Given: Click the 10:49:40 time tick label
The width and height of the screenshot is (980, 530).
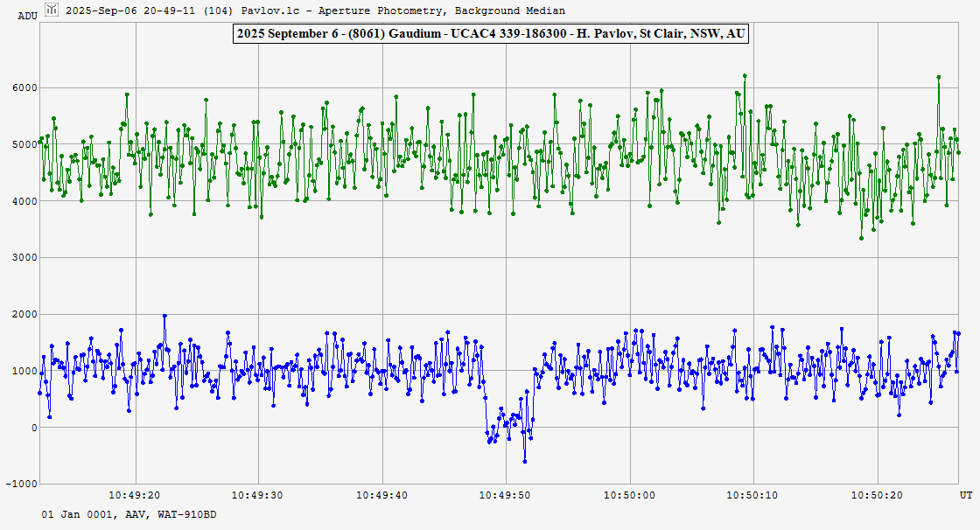Looking at the screenshot, I should tap(381, 495).
